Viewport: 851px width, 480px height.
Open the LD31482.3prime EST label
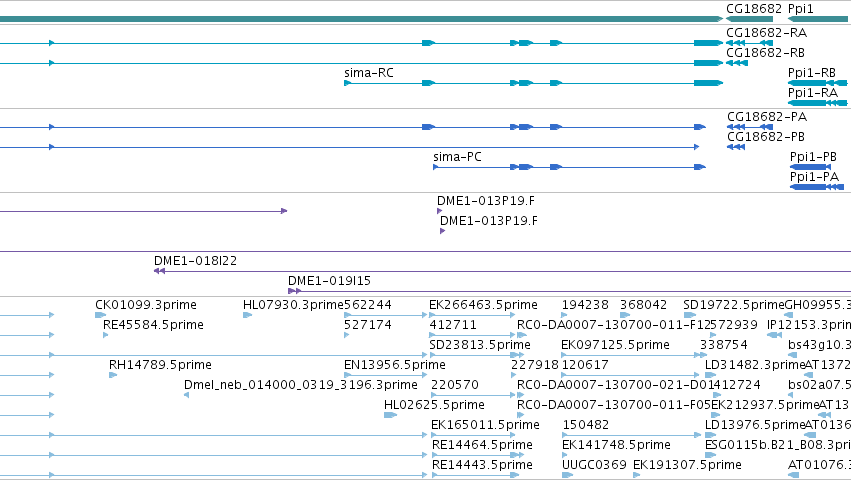[754, 365]
